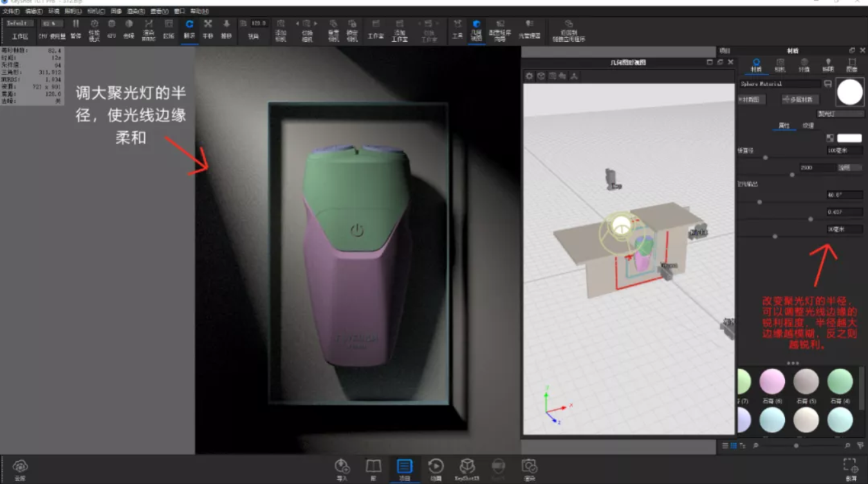
Task: Switch to the Image tab in project panel
Action: click(x=852, y=65)
